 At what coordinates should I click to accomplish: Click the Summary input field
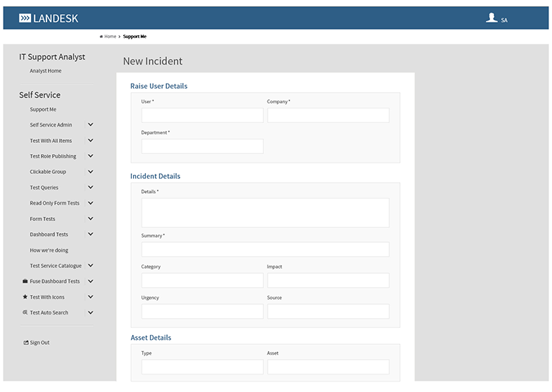265,250
